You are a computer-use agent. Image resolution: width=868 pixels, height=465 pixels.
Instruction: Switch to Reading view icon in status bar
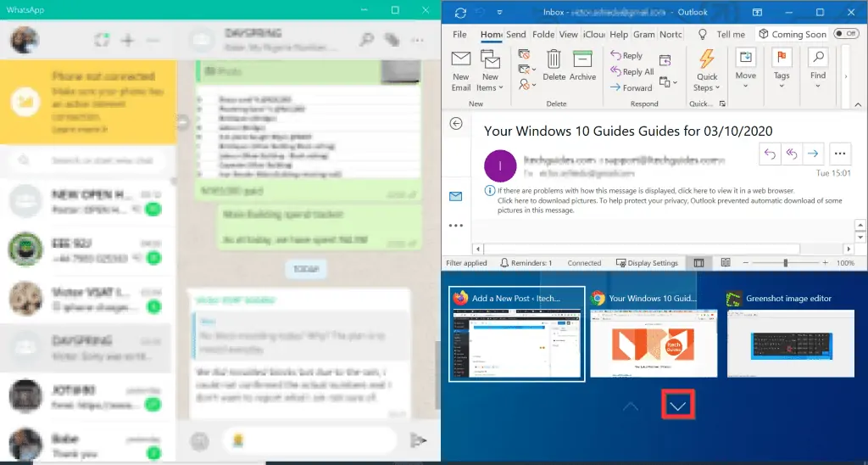pyautogui.click(x=726, y=263)
